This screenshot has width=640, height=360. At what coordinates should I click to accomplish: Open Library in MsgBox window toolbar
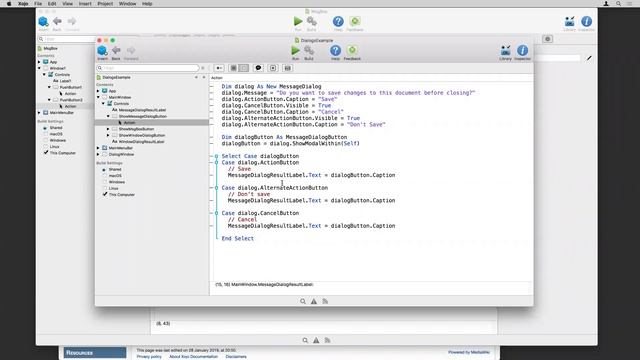pos(569,21)
